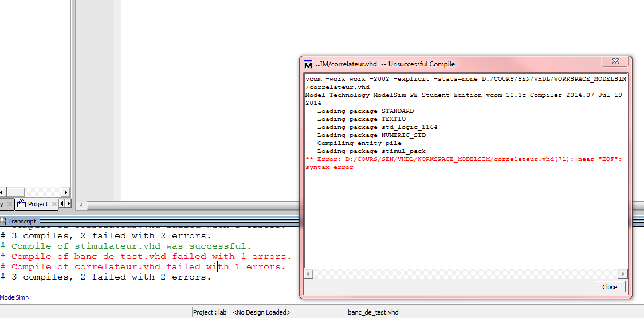Image resolution: width=644 pixels, height=318 pixels.
Task: Click 'Loading package std_logic_1164' line
Action: tap(371, 127)
